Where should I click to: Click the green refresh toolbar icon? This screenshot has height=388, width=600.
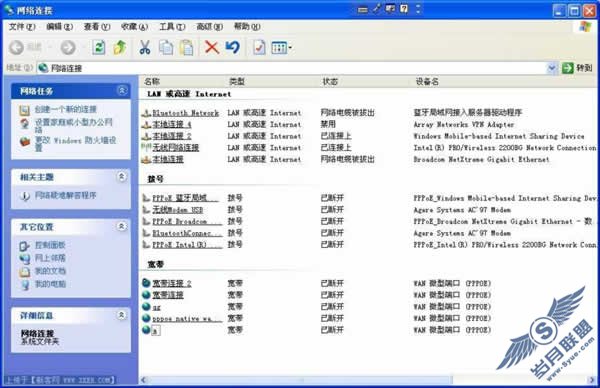(98, 47)
